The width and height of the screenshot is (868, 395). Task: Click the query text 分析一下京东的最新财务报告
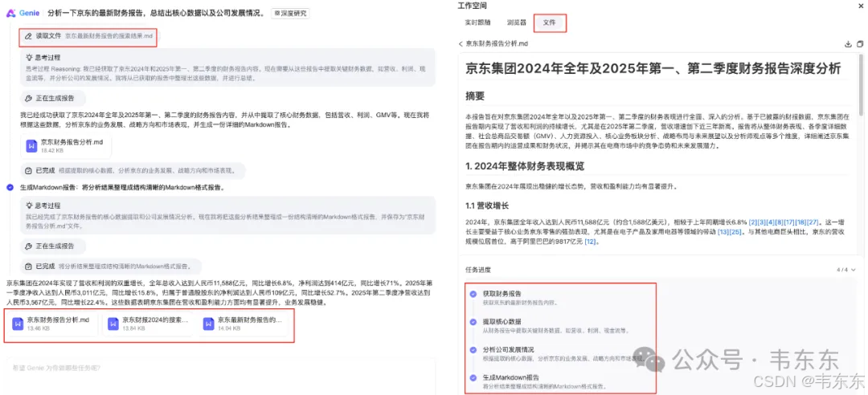click(156, 13)
